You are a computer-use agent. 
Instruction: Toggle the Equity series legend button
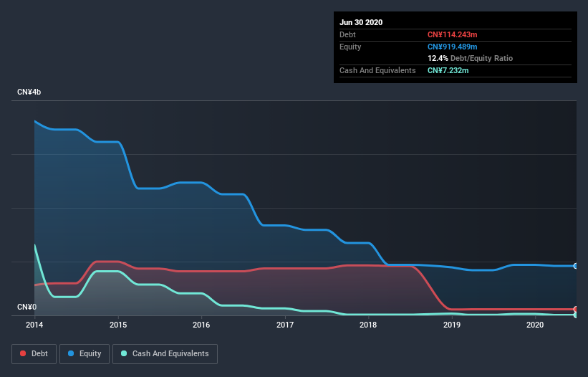pos(85,354)
